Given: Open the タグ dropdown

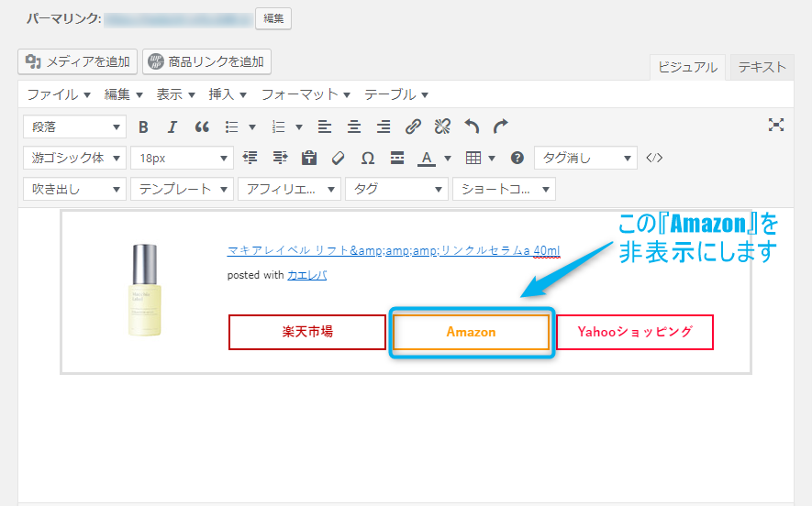Looking at the screenshot, I should pyautogui.click(x=396, y=189).
